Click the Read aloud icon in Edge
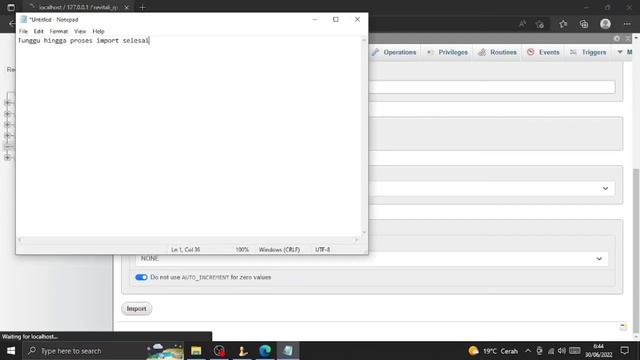Screen dimensions: 640x360 tap(522, 24)
